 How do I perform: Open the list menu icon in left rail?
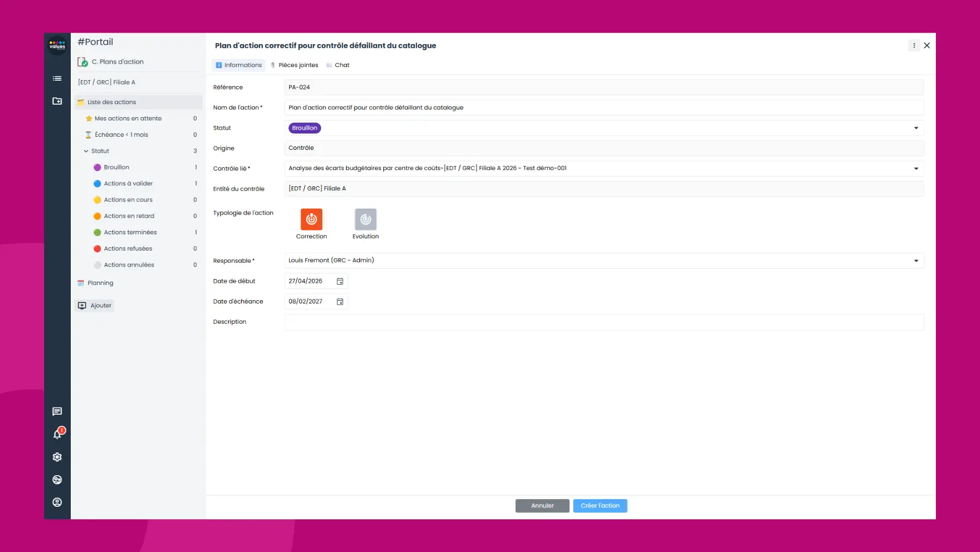coord(57,78)
